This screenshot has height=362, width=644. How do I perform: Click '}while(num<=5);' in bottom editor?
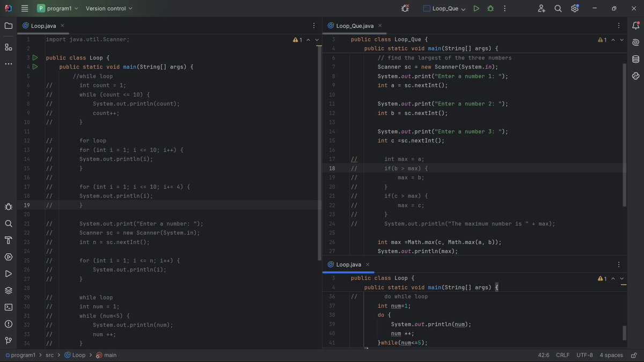pyautogui.click(x=402, y=343)
